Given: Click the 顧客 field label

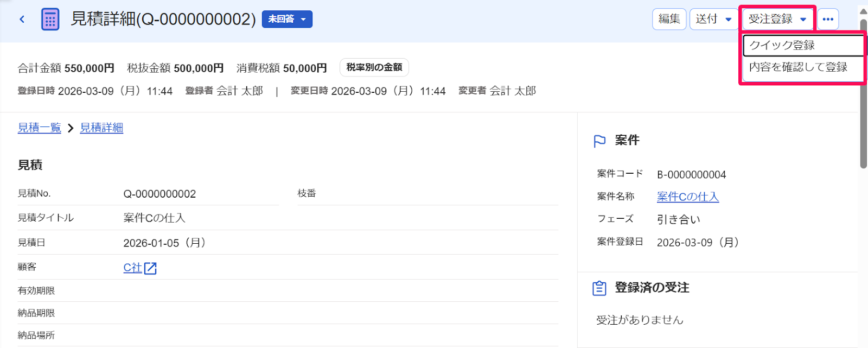Looking at the screenshot, I should pos(27,267).
